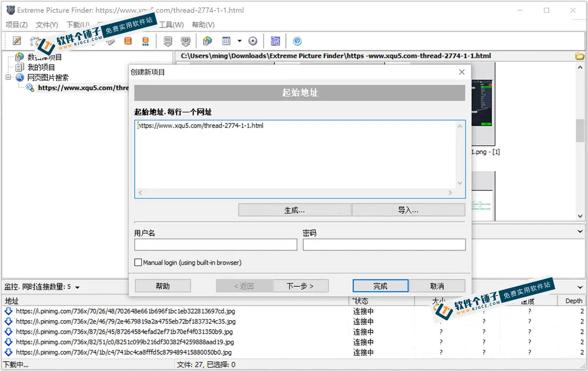The width and height of the screenshot is (588, 371).
Task: Click the 文件: 27, 已选择: 0 status text
Action: tap(206, 365)
